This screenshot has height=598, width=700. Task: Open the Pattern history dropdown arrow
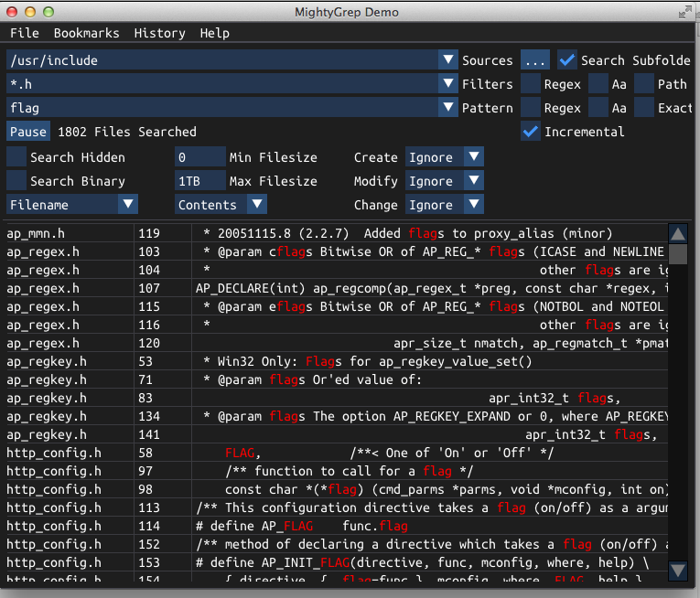447,108
